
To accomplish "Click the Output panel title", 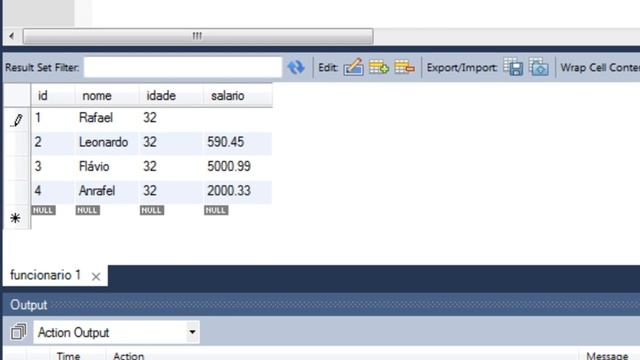I will [29, 305].
